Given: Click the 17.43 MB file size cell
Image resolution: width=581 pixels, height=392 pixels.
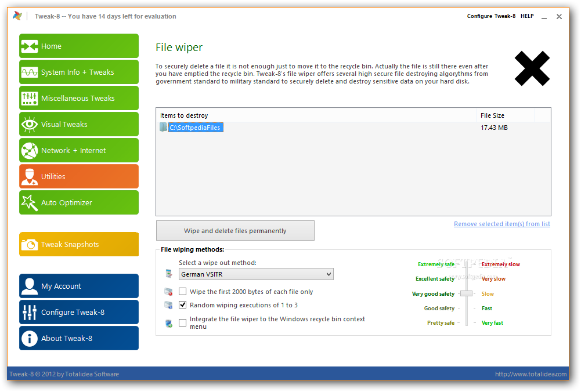Looking at the screenshot, I should tap(494, 128).
